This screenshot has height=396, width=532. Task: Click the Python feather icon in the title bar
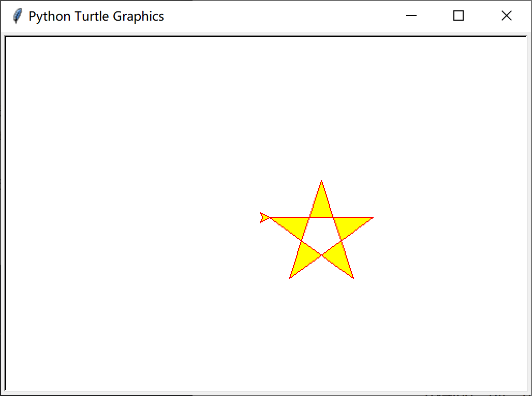(x=17, y=16)
